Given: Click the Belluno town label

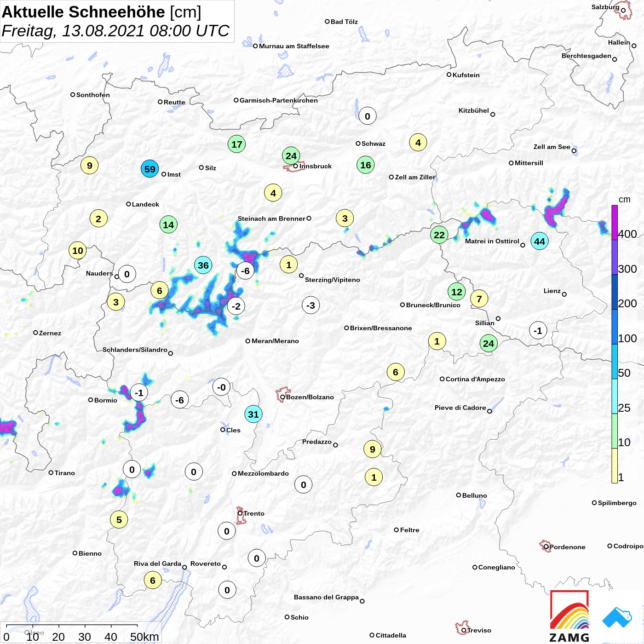Looking at the screenshot, I should [x=475, y=495].
